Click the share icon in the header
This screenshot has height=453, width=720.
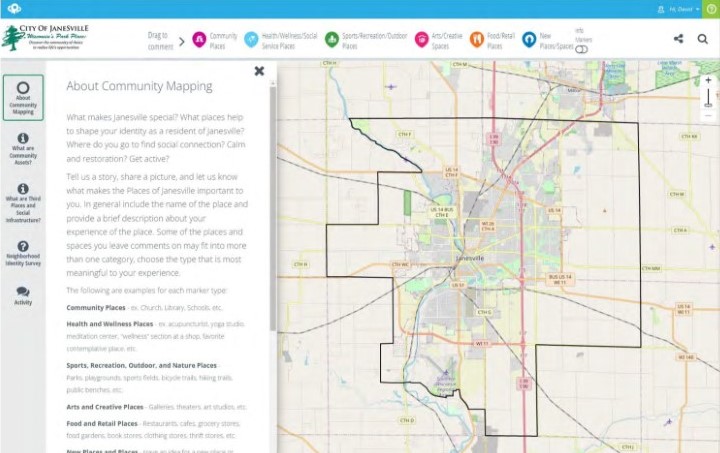[678, 39]
